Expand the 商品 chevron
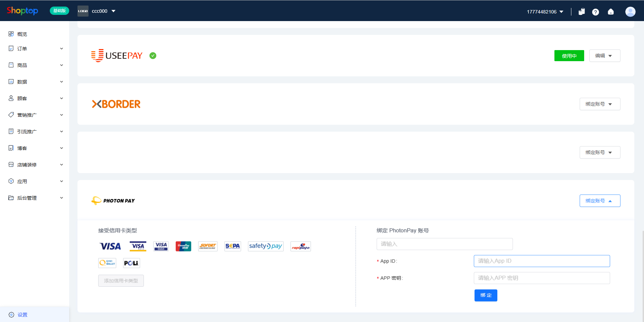Viewport: 644px width, 322px height. pos(62,65)
